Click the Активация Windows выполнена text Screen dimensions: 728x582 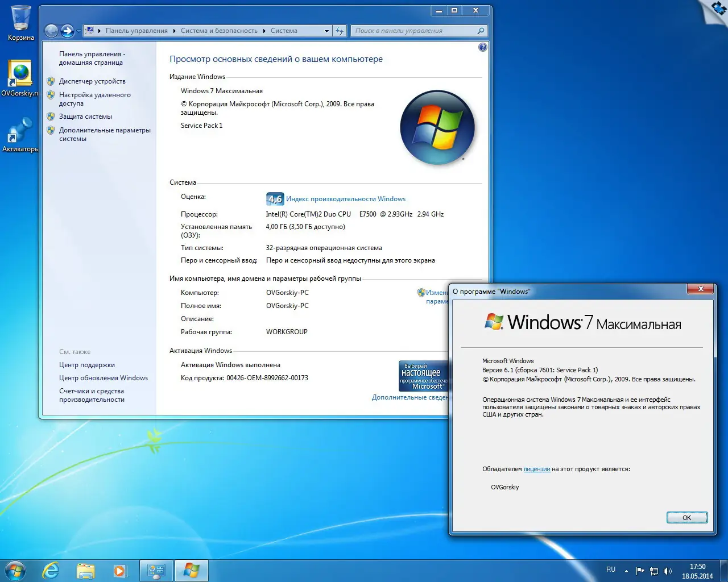coord(230,365)
